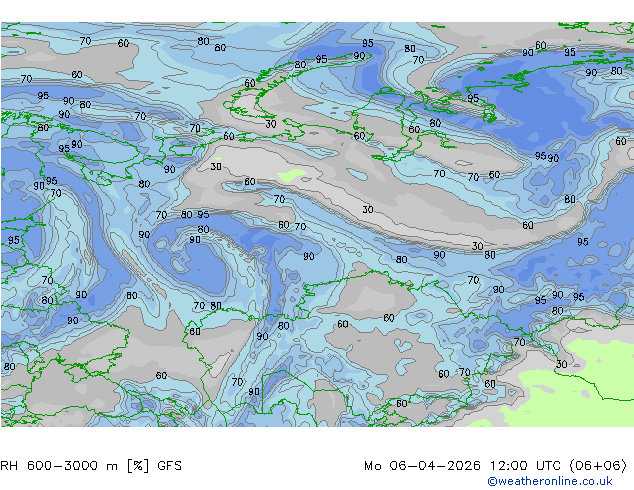Click the 'Mo 06-04-2026 12:00 UTC (06+06)' timestamp
Screen dimensions: 634x490
(x=496, y=466)
